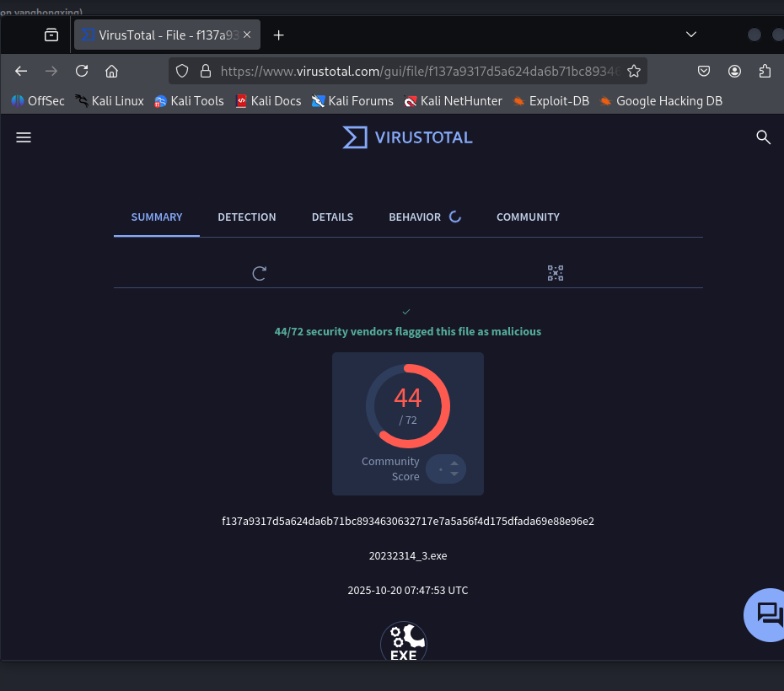The image size is (784, 691).
Task: Open the Firefox View icon
Action: [51, 35]
